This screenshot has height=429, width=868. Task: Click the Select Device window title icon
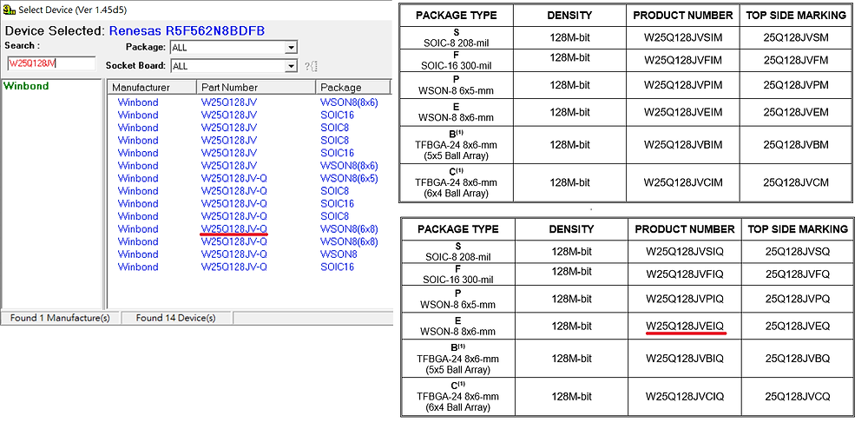click(9, 10)
